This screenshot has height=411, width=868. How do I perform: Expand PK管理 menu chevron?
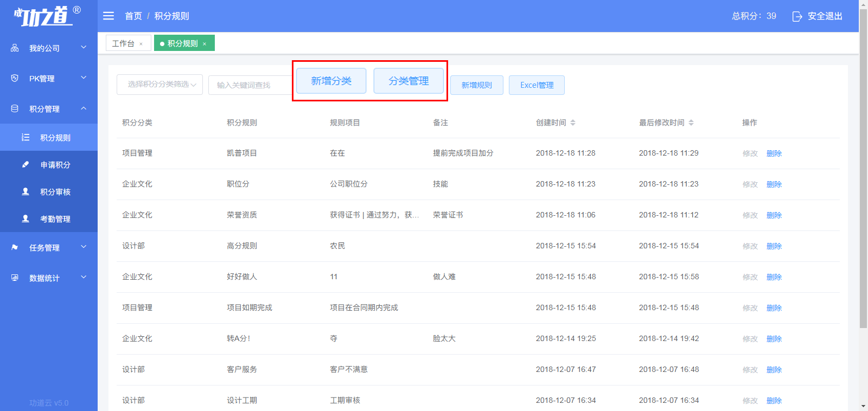(84, 78)
